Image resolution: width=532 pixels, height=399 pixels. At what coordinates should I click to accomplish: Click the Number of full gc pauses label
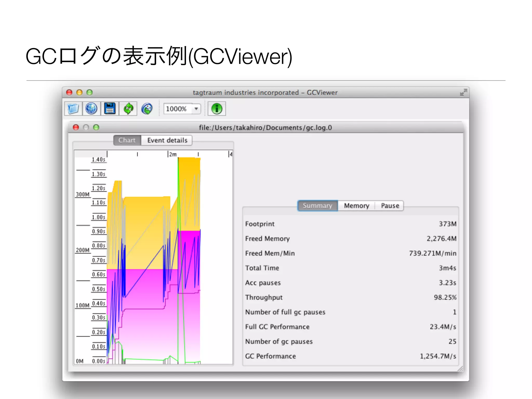(x=285, y=312)
